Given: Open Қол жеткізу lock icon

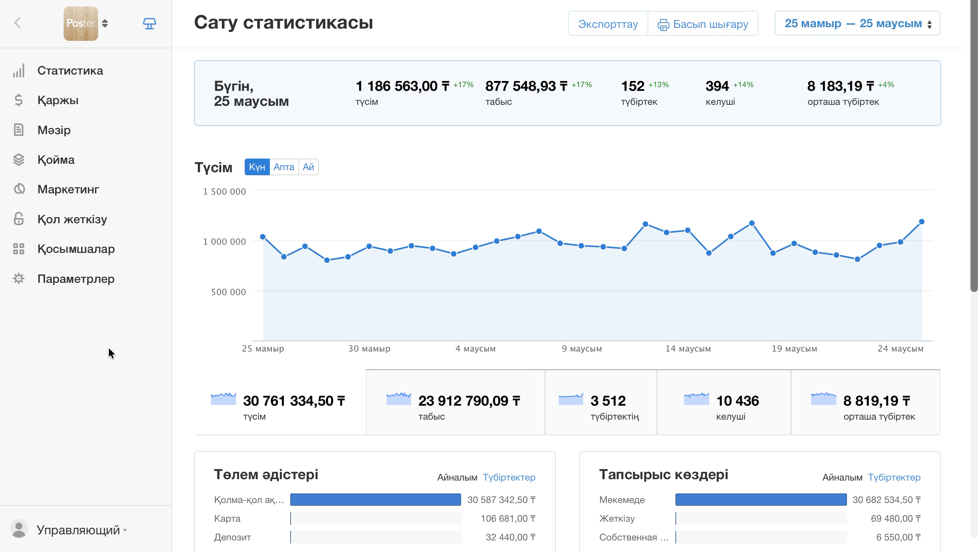Looking at the screenshot, I should click(x=19, y=219).
